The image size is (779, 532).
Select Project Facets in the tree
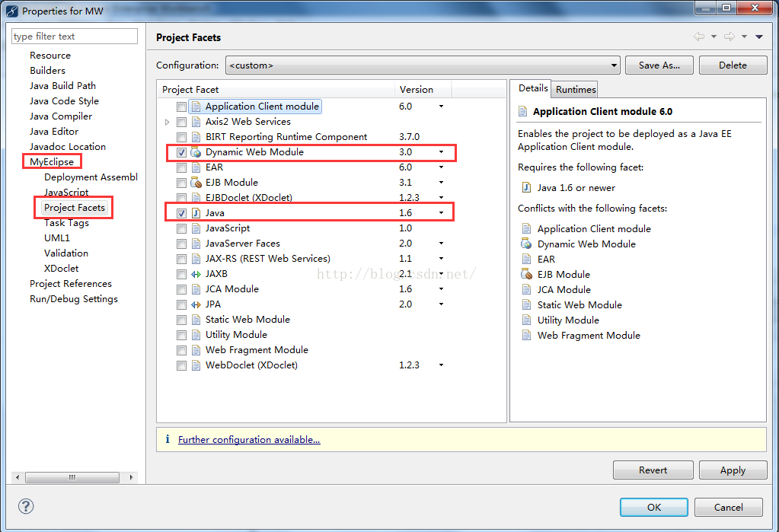(x=75, y=208)
